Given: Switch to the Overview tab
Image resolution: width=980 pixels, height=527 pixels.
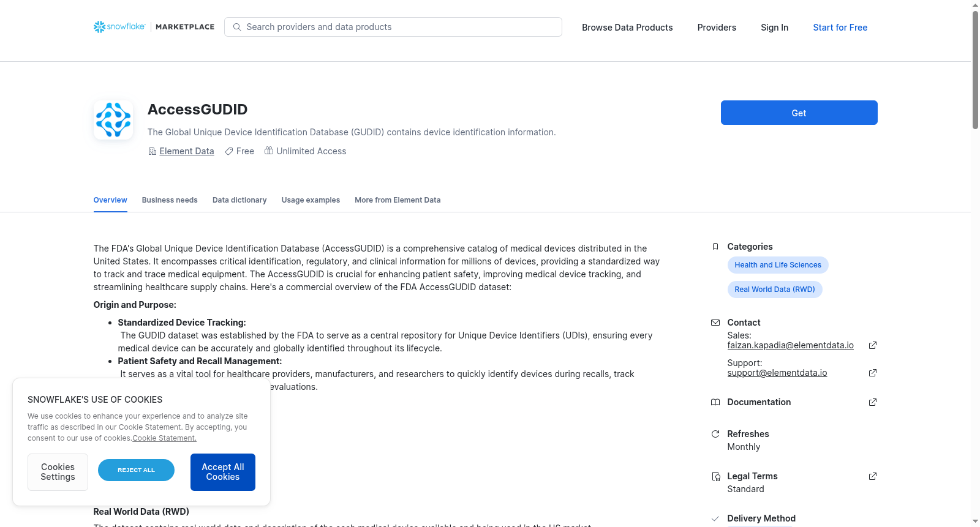Looking at the screenshot, I should 110,200.
